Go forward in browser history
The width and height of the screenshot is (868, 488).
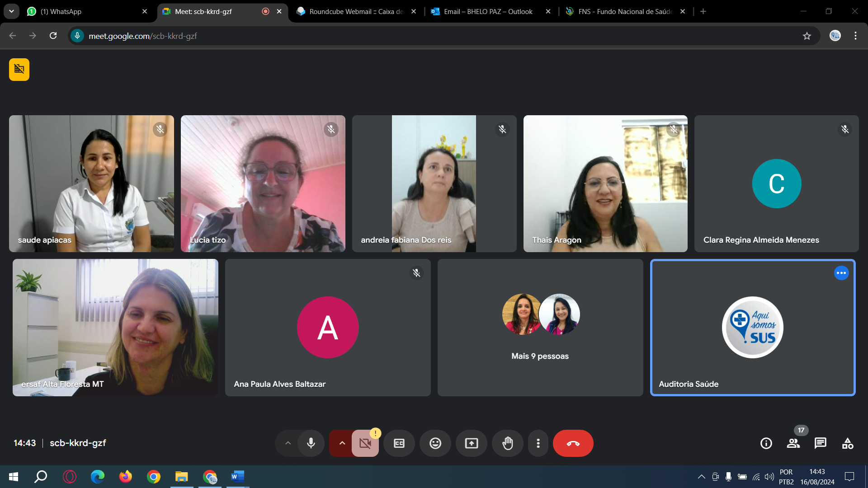(x=33, y=36)
